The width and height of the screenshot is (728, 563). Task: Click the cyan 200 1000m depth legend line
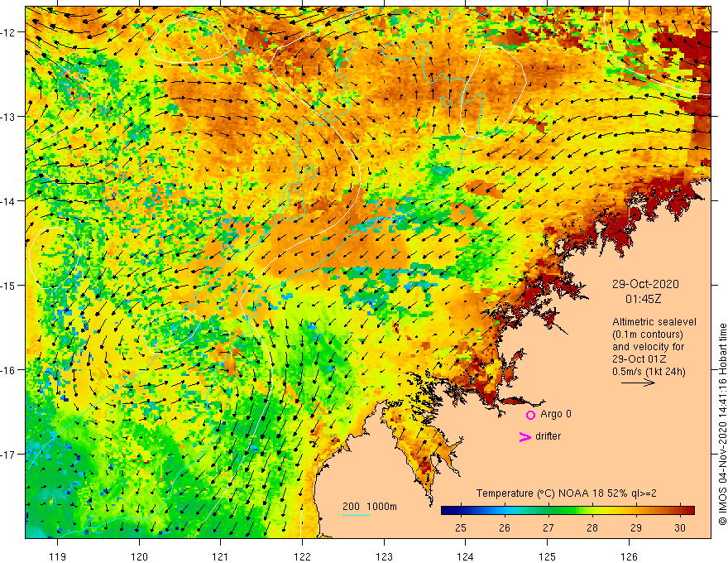click(356, 515)
